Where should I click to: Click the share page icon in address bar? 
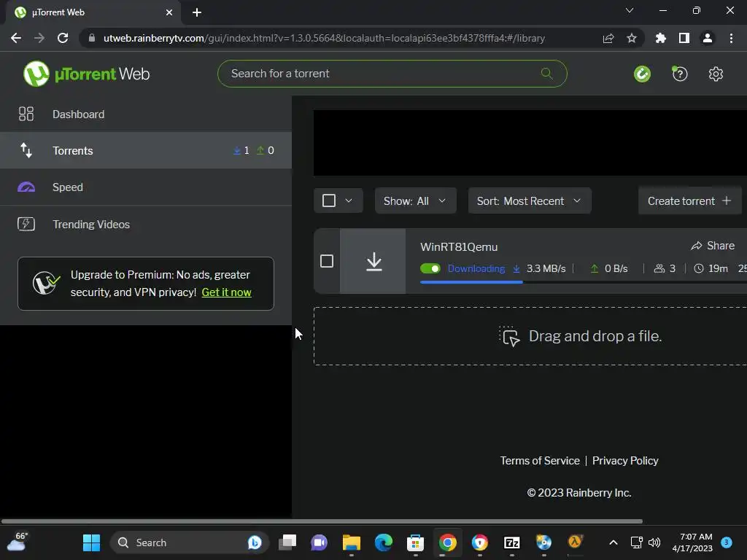608,38
